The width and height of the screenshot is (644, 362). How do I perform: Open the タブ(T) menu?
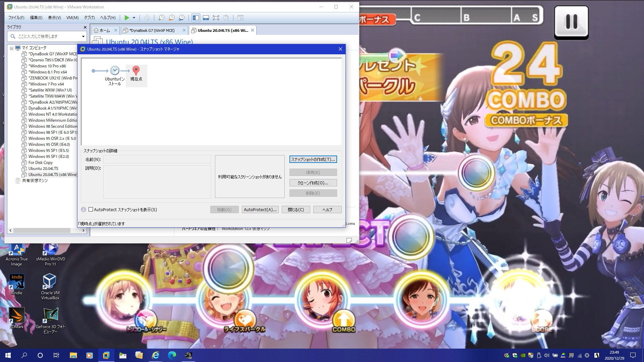[89, 18]
